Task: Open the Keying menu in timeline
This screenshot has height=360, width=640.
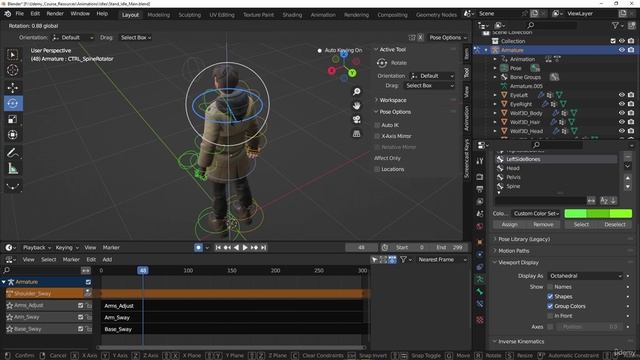Action: 67,247
